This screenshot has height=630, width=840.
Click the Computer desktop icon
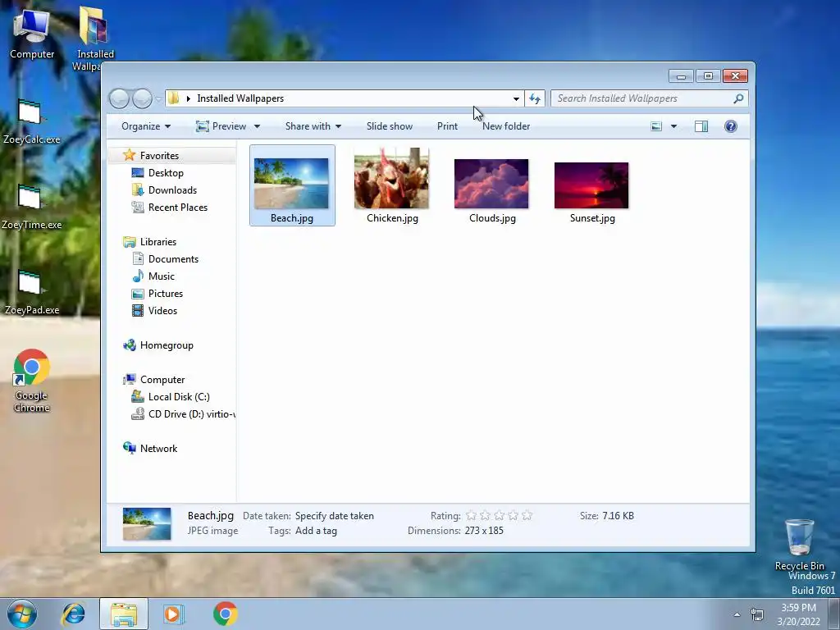[x=32, y=34]
